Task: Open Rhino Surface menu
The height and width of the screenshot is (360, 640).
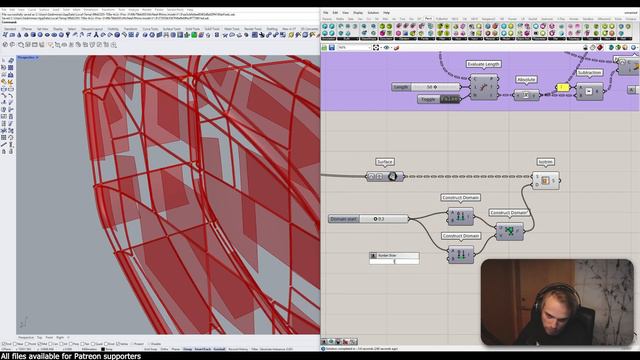Action: tap(44, 10)
